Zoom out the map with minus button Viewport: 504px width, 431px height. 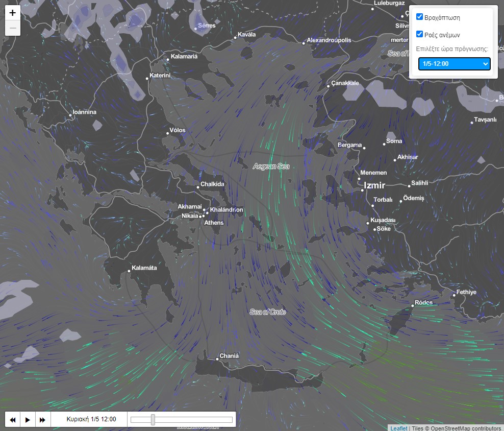[x=13, y=28]
